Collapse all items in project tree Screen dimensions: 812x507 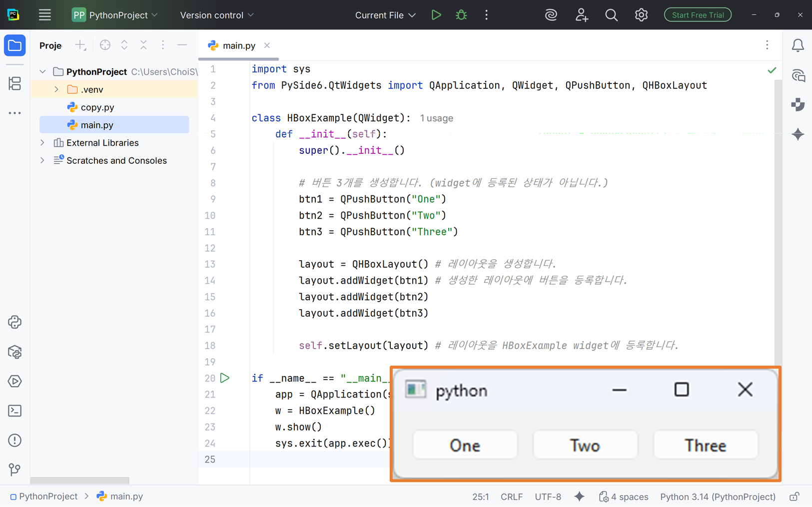tap(143, 45)
